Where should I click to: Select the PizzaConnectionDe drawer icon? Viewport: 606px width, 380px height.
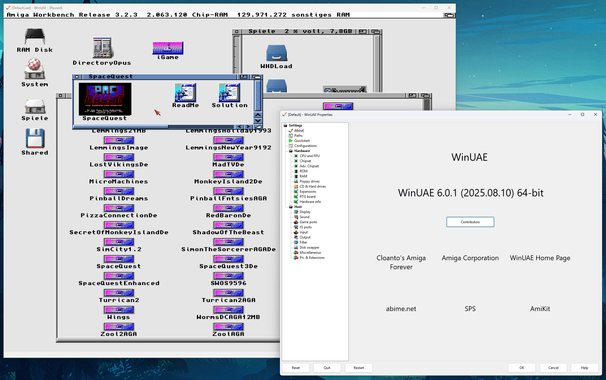(119, 208)
